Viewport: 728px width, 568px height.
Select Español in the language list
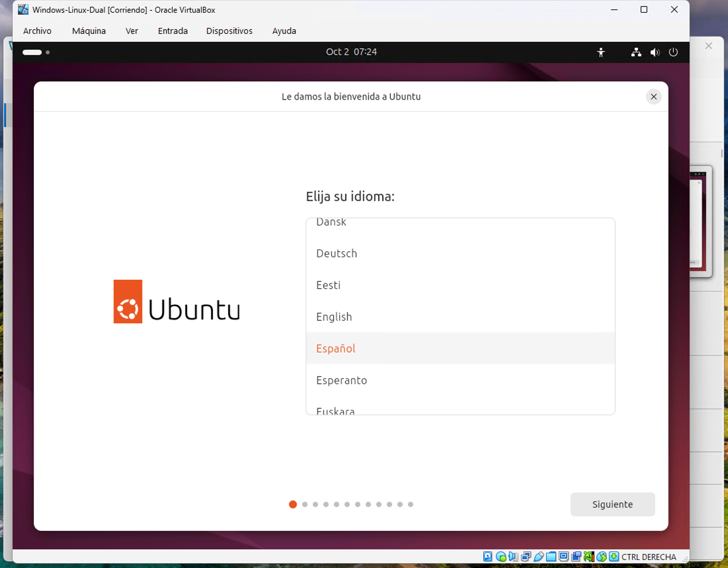point(460,348)
